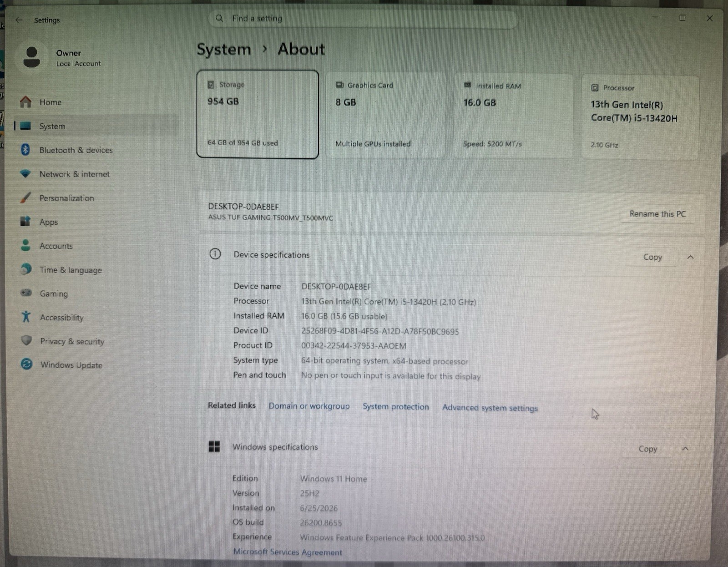The width and height of the screenshot is (728, 567).
Task: Click '64-bit operating system' System type value
Action: click(384, 361)
